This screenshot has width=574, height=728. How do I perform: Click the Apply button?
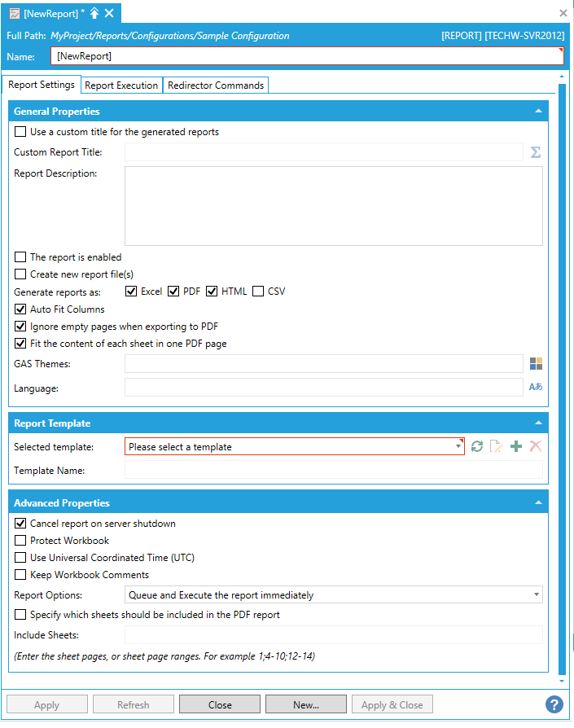47,704
